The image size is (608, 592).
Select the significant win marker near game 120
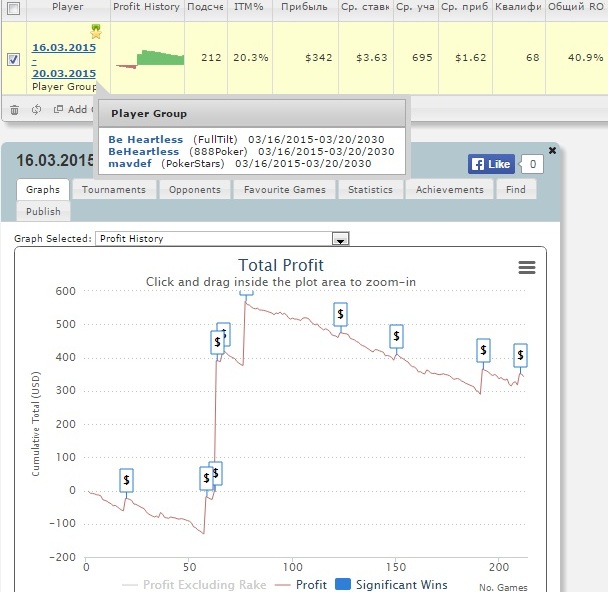(340, 314)
